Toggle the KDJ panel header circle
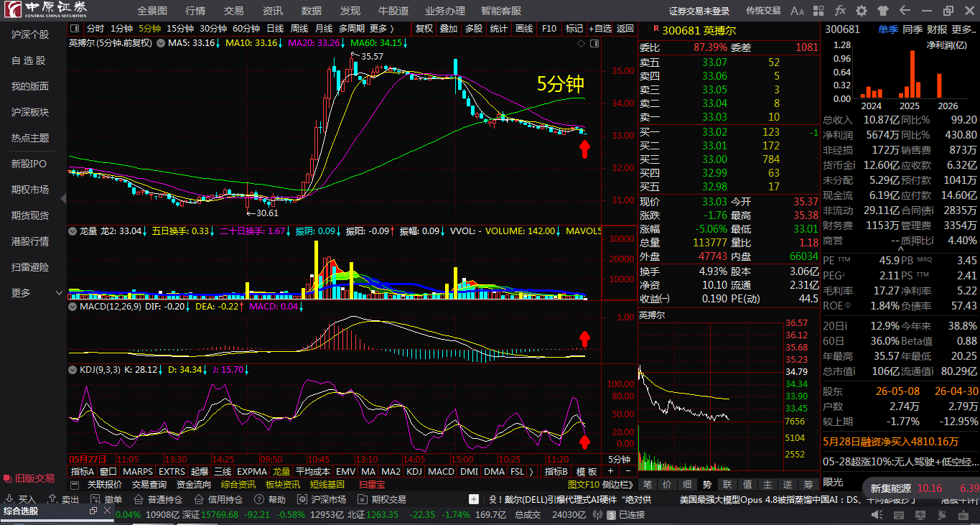The image size is (980, 525). point(73,370)
